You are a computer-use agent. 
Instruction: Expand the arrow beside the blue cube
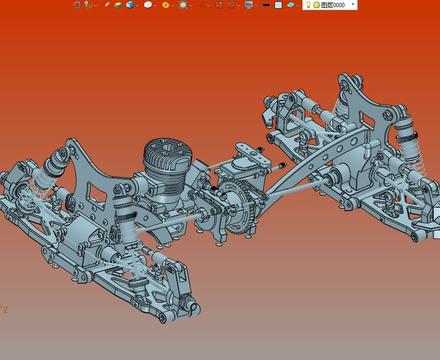tap(137, 5)
